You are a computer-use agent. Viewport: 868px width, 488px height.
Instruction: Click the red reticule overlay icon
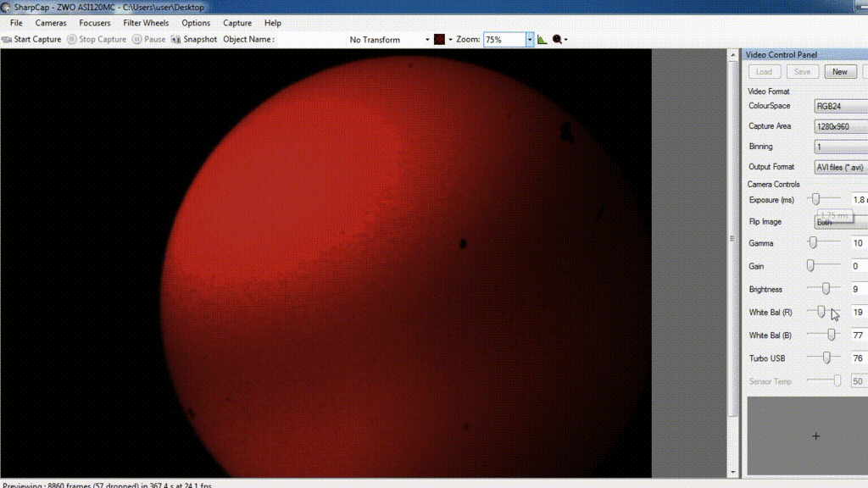(440, 39)
